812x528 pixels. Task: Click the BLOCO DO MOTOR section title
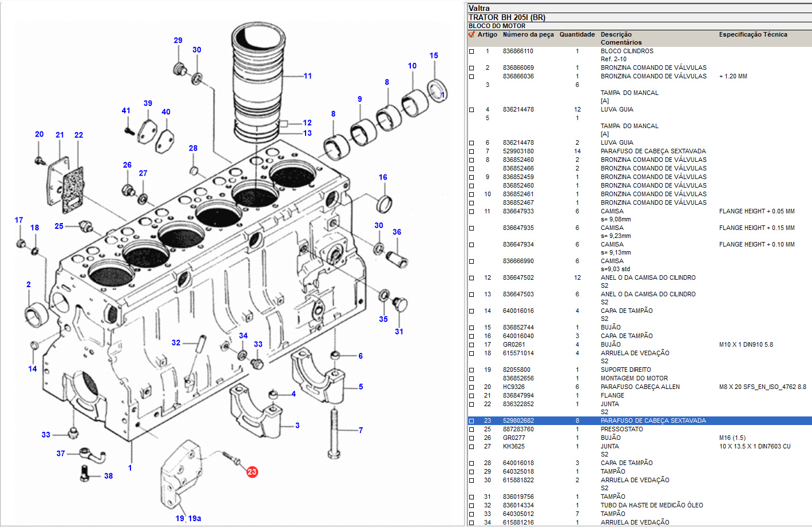pyautogui.click(x=497, y=26)
